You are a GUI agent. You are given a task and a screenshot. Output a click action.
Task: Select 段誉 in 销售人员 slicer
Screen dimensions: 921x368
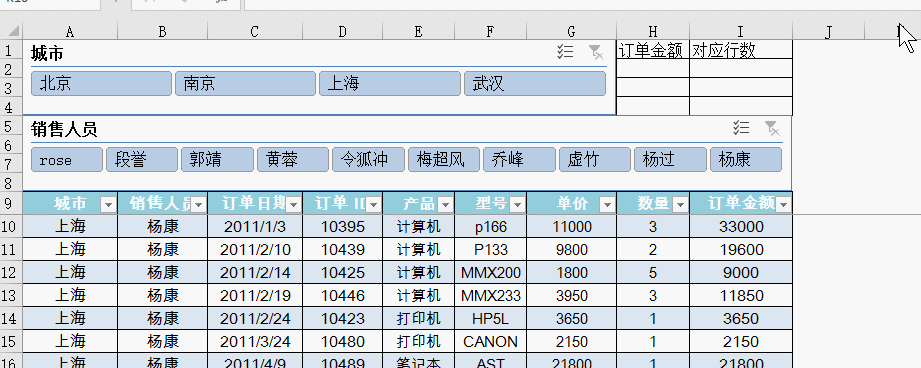[x=142, y=160]
